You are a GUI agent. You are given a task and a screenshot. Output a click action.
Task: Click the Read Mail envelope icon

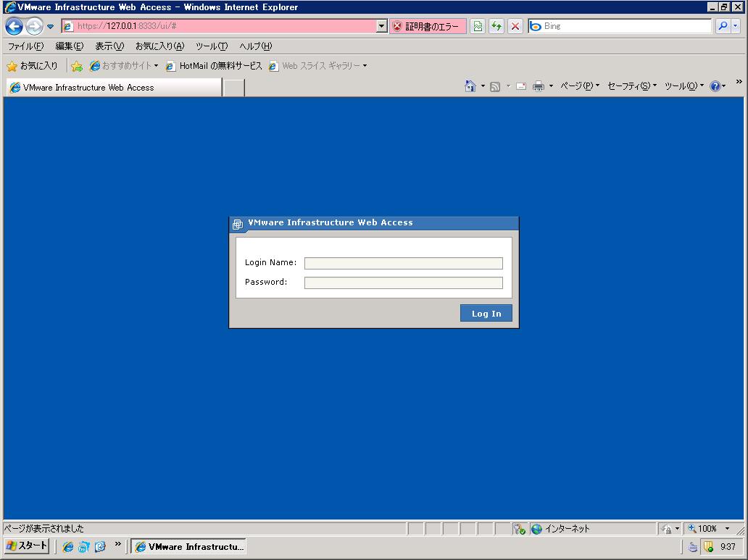tap(521, 86)
